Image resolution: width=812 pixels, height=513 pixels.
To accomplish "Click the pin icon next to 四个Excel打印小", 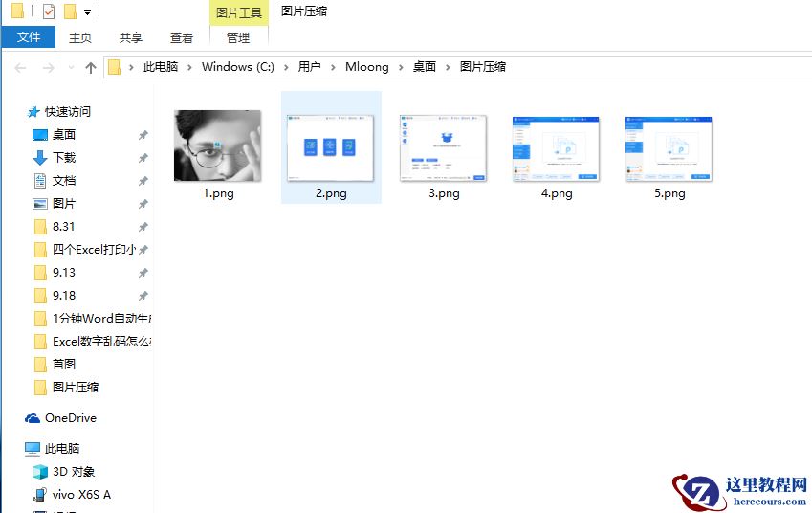I will [x=143, y=249].
